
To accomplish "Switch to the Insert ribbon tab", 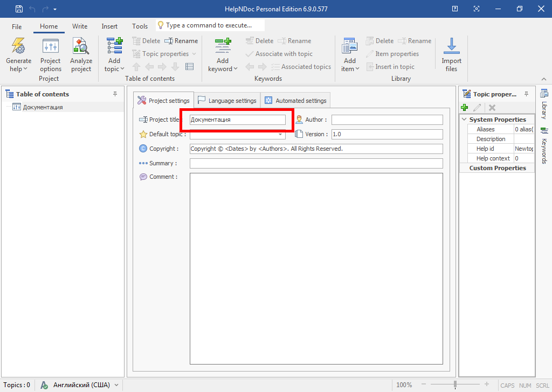I will point(109,26).
